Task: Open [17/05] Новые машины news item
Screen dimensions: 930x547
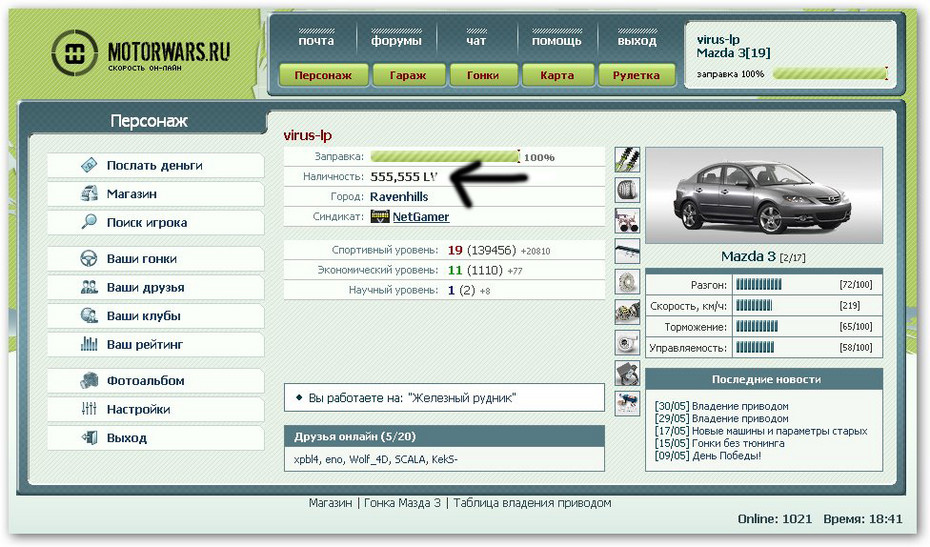Action: click(761, 431)
